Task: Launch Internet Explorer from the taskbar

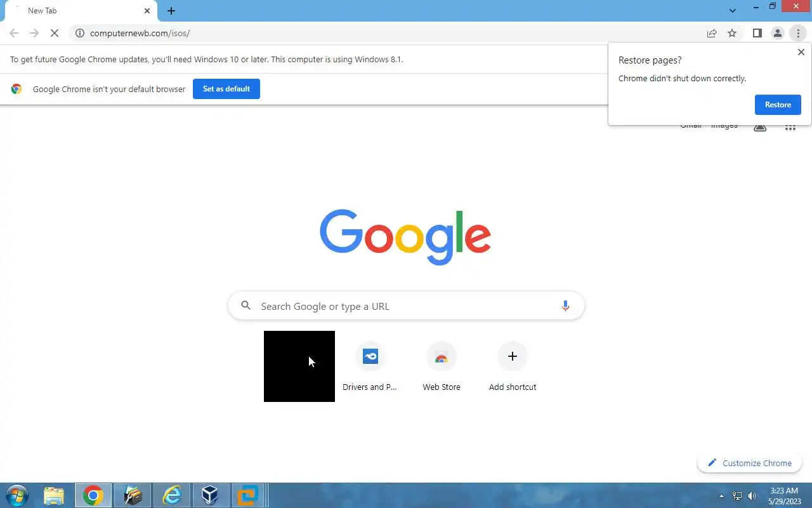Action: click(172, 495)
